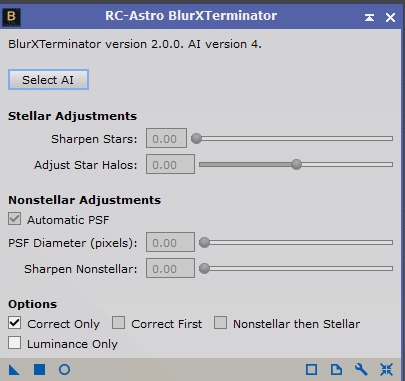This screenshot has height=381, width=405.
Task: Click the Sharpen Stars slider handle
Action: [x=196, y=138]
